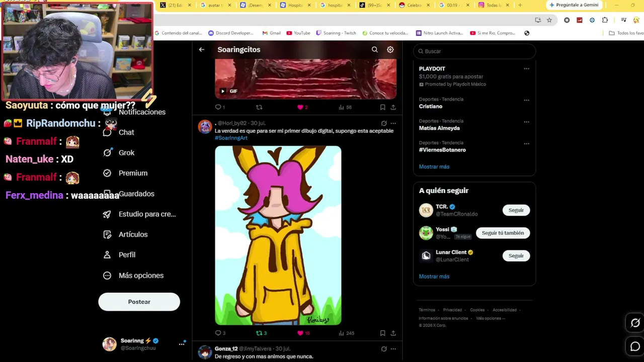
Task: Open Estudio para creadores
Action: point(139,214)
